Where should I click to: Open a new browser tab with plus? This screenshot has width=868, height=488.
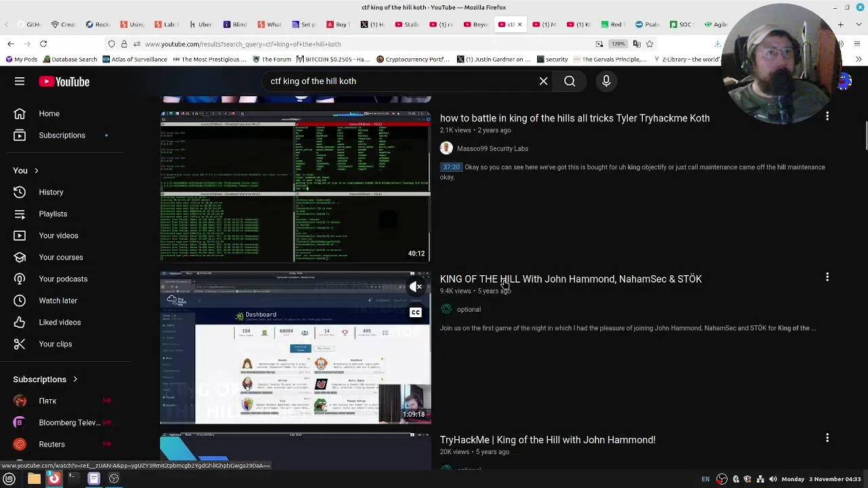pyautogui.click(x=840, y=24)
